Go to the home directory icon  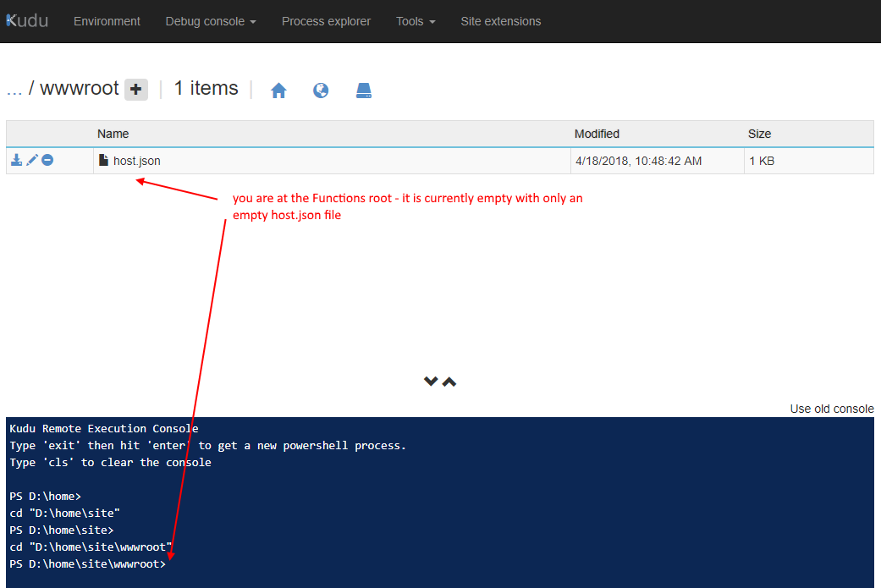coord(278,91)
